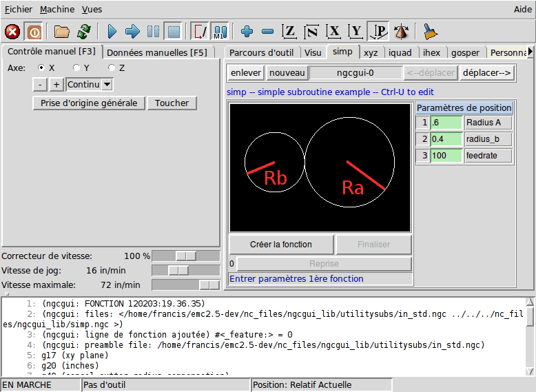
Task: Click the Radius A value field
Action: click(445, 123)
